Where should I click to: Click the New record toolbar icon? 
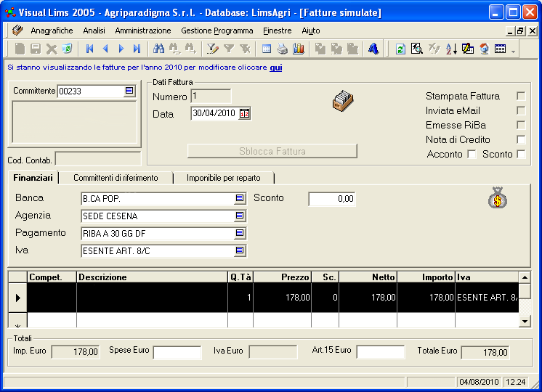click(x=20, y=49)
